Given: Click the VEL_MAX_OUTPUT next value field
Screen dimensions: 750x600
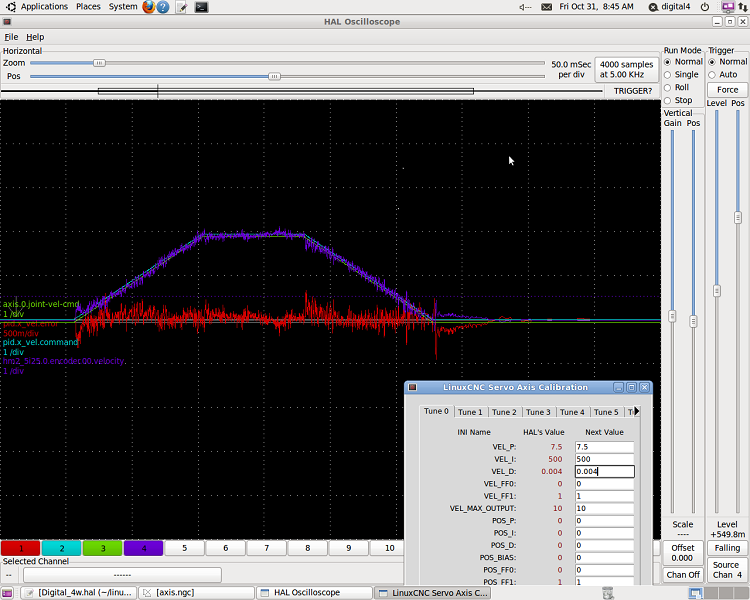Looking at the screenshot, I should click(x=604, y=509).
